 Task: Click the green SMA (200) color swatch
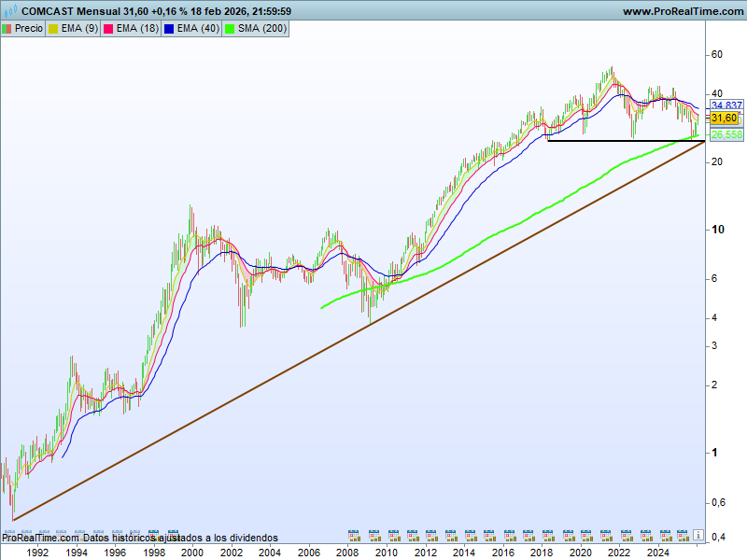coord(230,29)
